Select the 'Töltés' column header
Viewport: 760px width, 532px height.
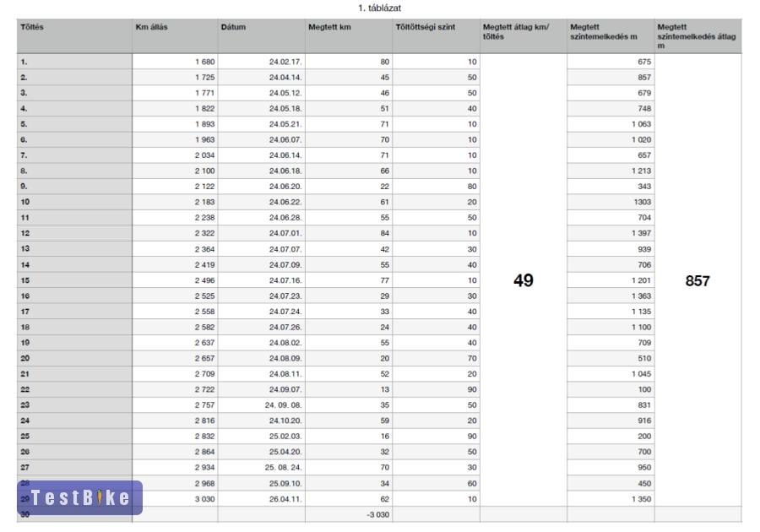(x=74, y=36)
